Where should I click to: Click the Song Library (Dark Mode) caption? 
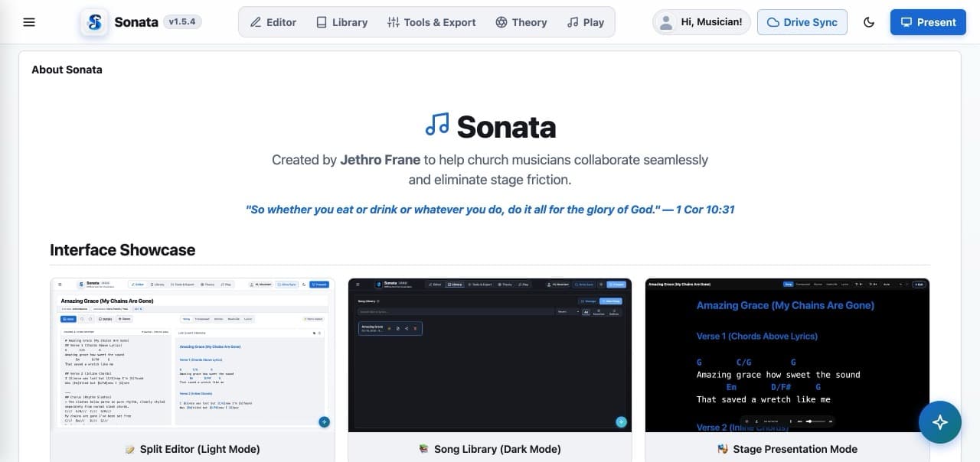coord(490,449)
